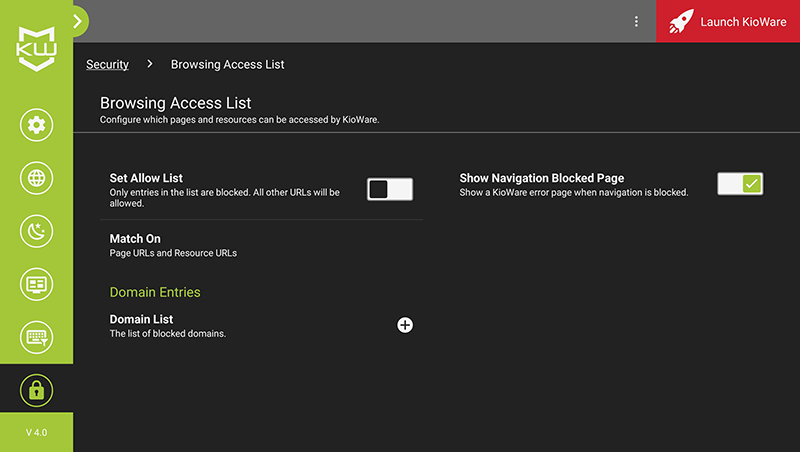Click the Launch KioWare button
The image size is (800, 452).
pos(728,21)
